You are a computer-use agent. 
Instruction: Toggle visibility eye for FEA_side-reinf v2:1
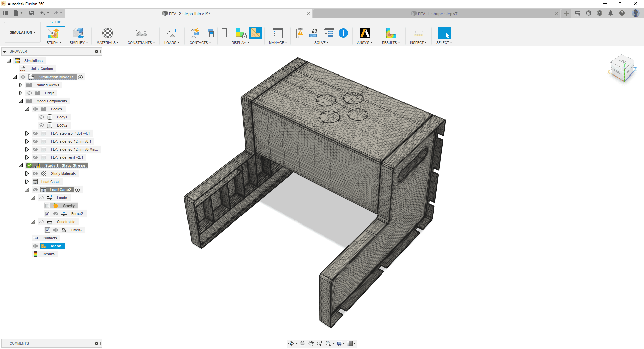35,157
